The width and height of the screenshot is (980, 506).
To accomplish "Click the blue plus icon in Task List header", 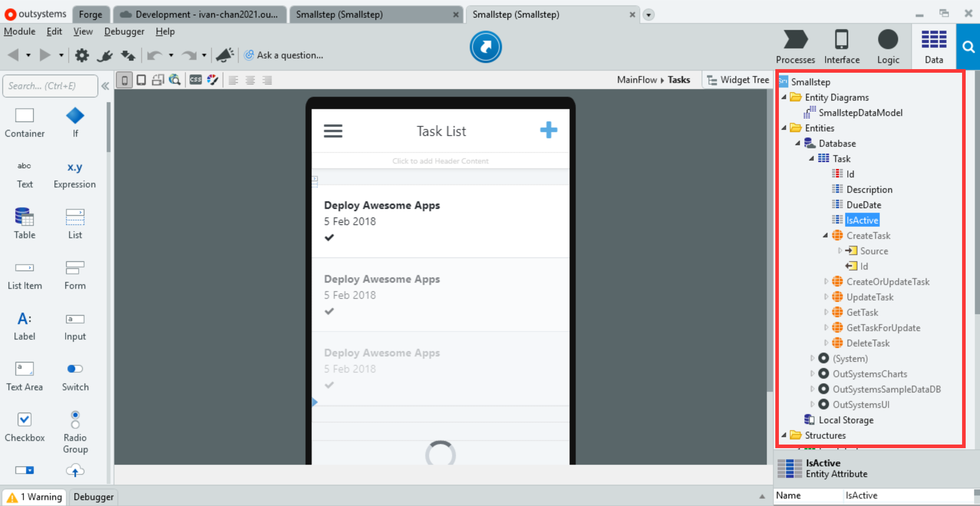I will point(549,130).
